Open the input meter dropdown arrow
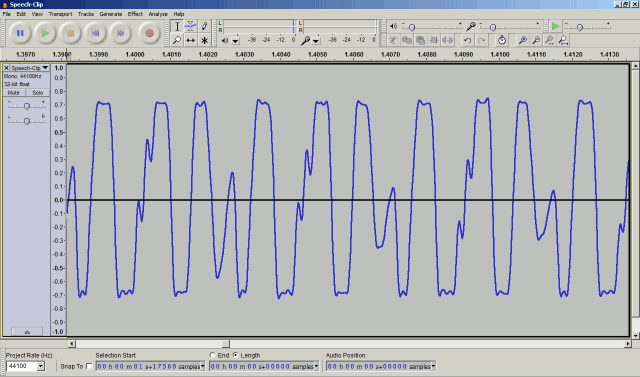This screenshot has height=377, width=640. pos(316,41)
